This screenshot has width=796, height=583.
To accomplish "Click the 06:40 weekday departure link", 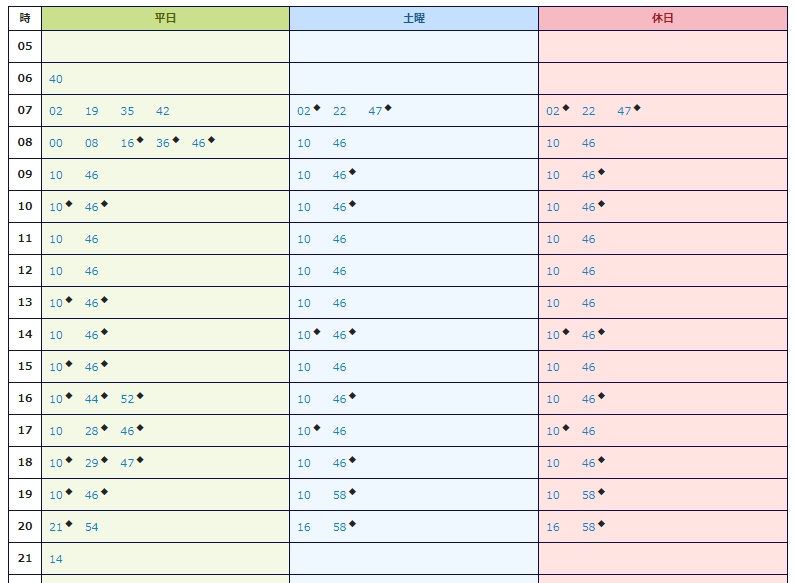I will click(56, 80).
